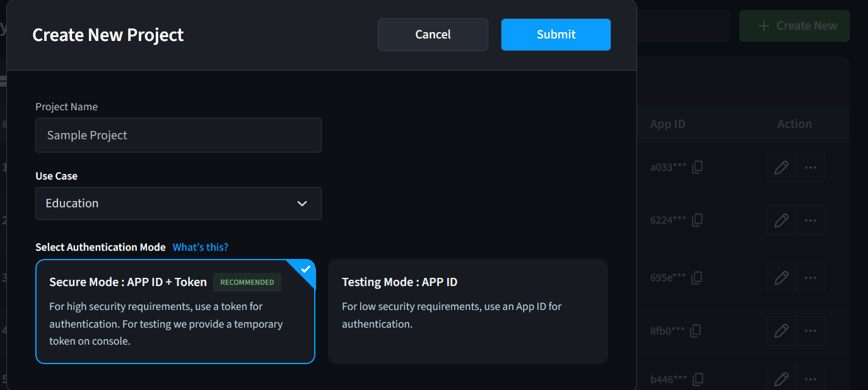The image size is (868, 390).
Task: Open more options for 8fb0*** row
Action: pos(811,330)
